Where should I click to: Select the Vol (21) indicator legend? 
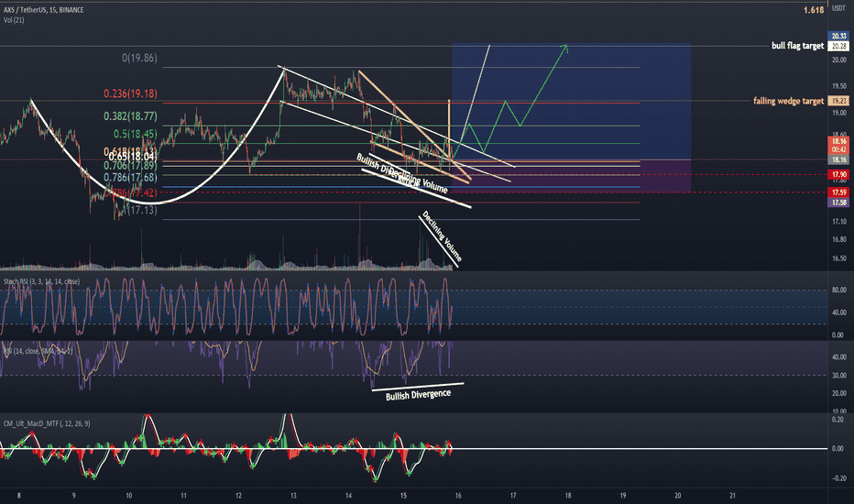(x=14, y=20)
